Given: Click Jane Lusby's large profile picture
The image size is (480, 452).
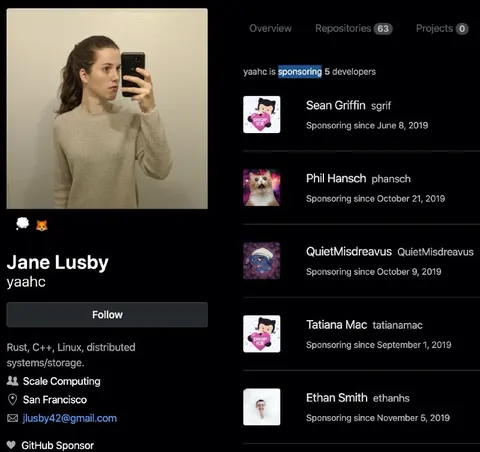Looking at the screenshot, I should [107, 109].
